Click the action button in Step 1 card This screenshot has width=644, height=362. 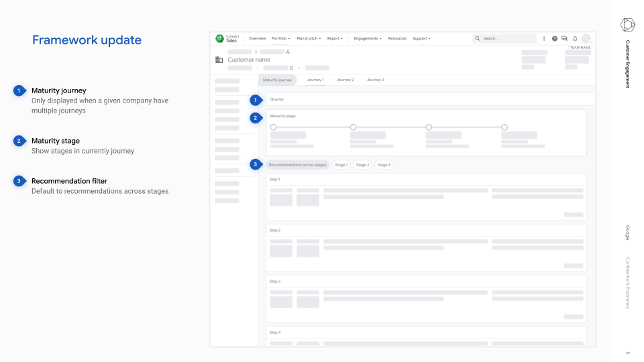tap(574, 215)
